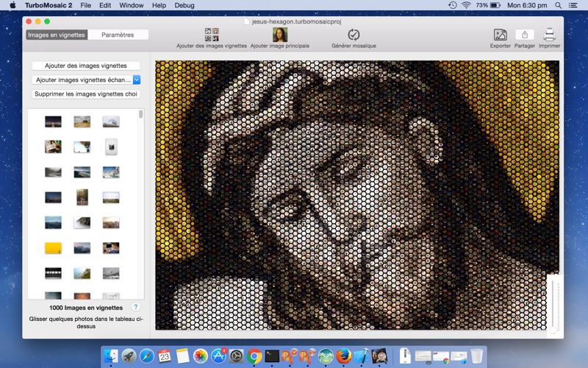Open Launchpad rocket icon in dock

click(129, 356)
